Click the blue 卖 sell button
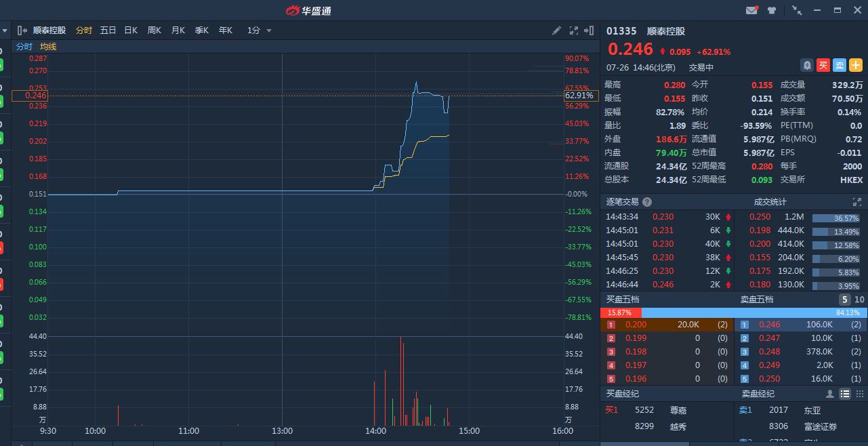868x446 pixels. 839,65
